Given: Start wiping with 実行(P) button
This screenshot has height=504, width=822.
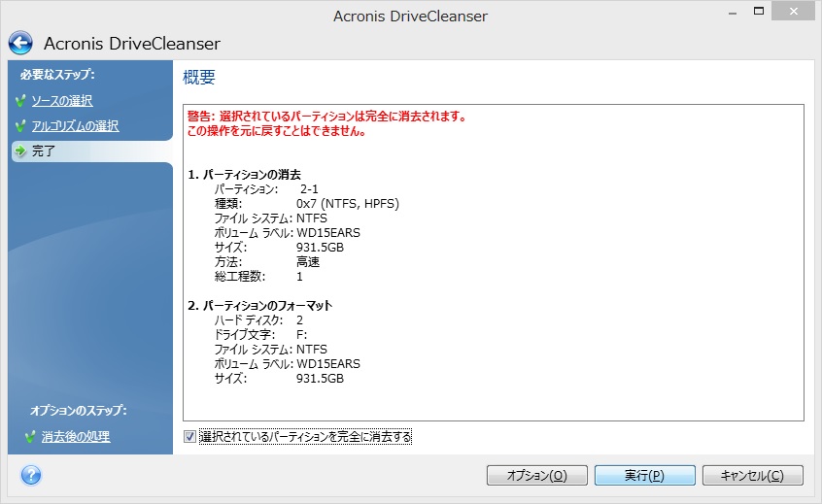Looking at the screenshot, I should click(645, 475).
